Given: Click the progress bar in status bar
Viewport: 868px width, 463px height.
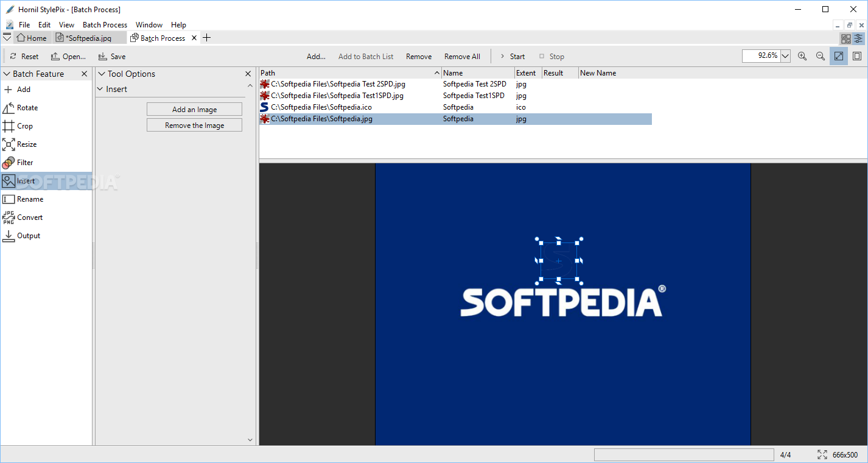Looking at the screenshot, I should click(684, 454).
